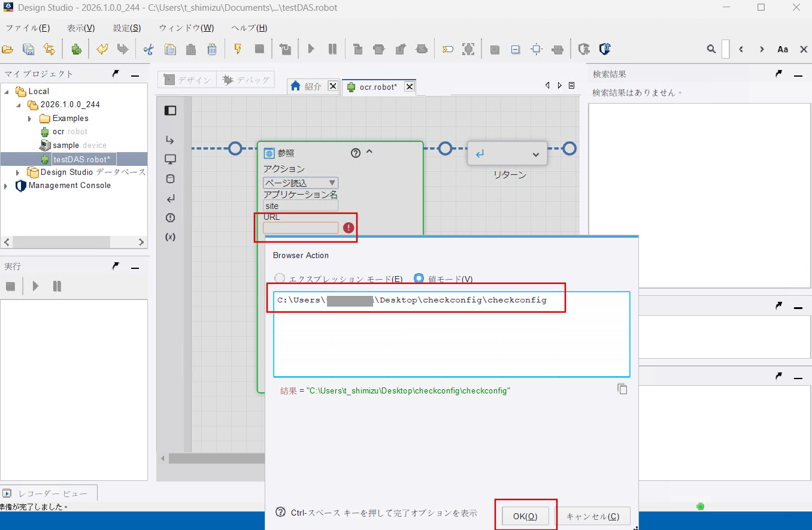Click the database cylinder icon in editor sidebar
This screenshot has height=530, width=812.
(170, 178)
